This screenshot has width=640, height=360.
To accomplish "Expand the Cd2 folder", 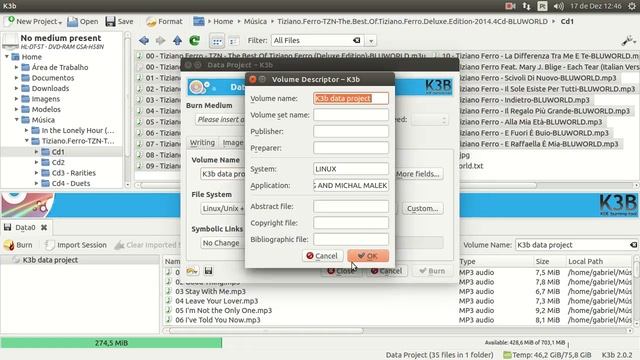I will click(36, 162).
